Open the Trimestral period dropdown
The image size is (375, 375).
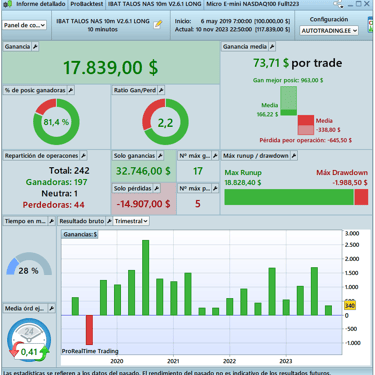(x=131, y=221)
